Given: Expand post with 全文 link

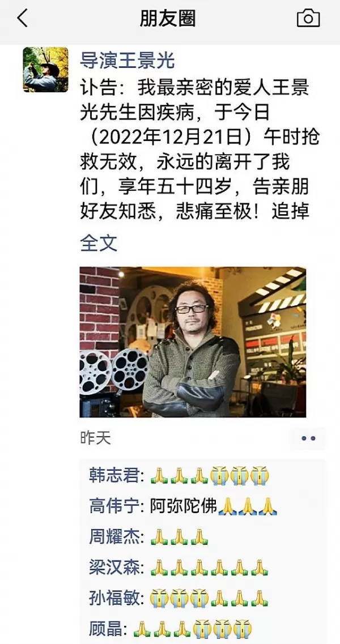Looking at the screenshot, I should [x=99, y=243].
